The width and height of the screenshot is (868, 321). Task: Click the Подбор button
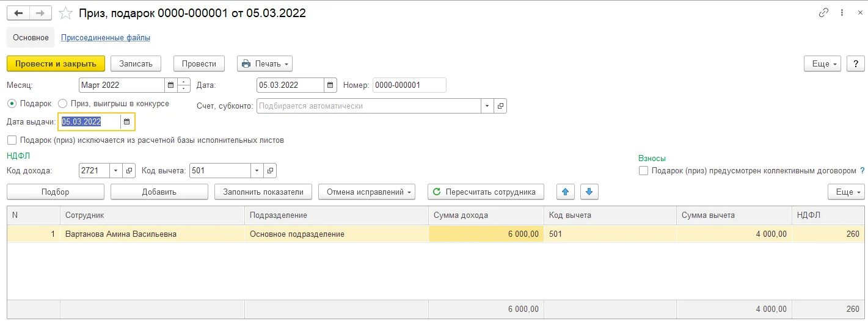pos(56,192)
